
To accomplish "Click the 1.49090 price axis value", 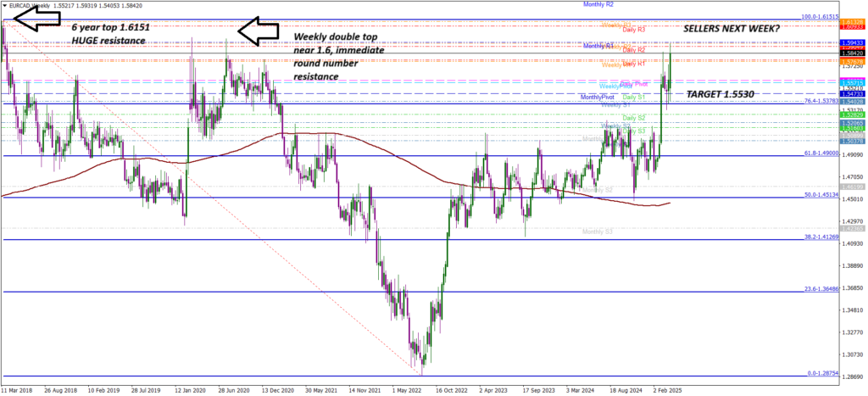I will 851,155.
